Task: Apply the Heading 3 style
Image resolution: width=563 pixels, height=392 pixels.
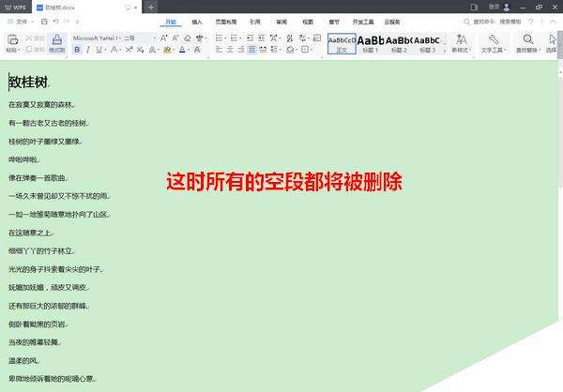Action: [x=427, y=43]
